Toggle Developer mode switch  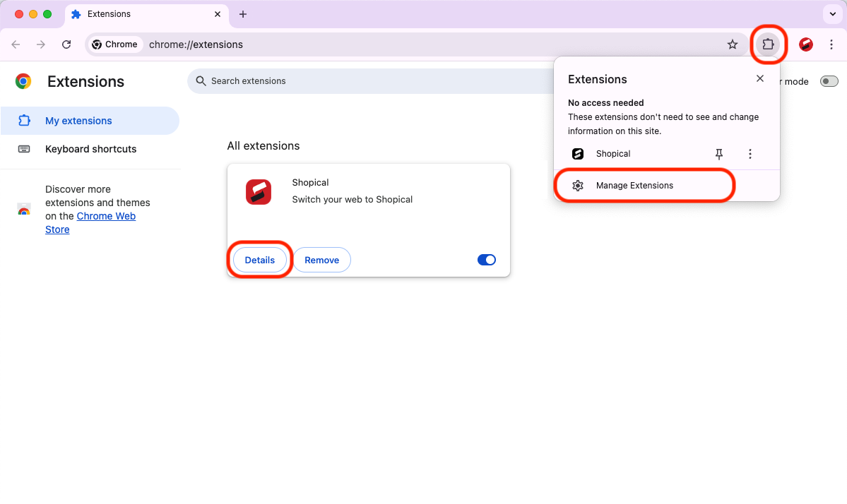829,81
